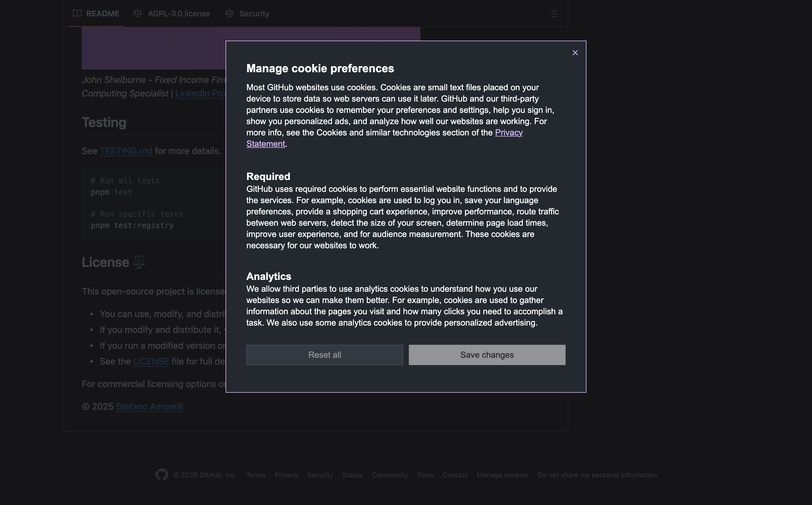
Task: Click the GitHub logo in the footer
Action: (162, 475)
